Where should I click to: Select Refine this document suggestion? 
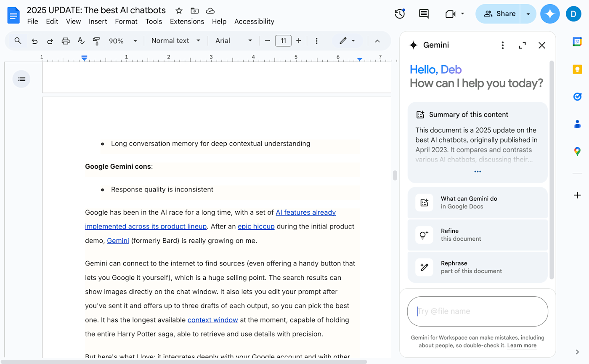pyautogui.click(x=478, y=235)
